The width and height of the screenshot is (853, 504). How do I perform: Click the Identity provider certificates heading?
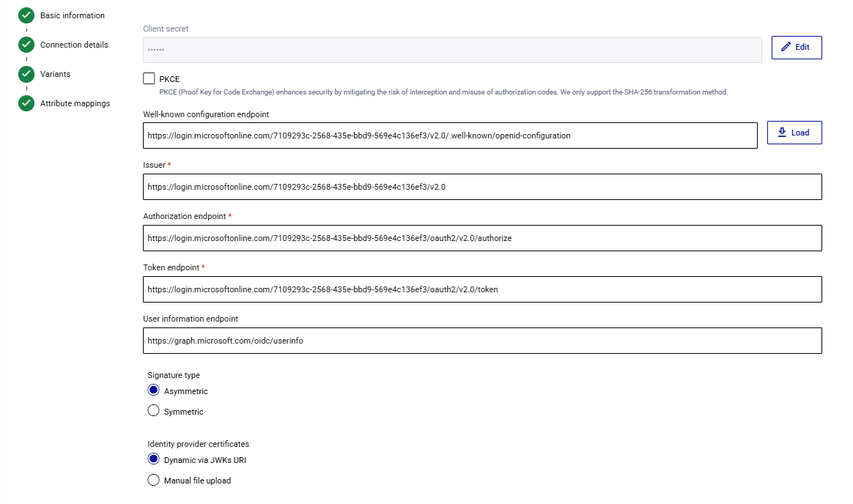198,444
